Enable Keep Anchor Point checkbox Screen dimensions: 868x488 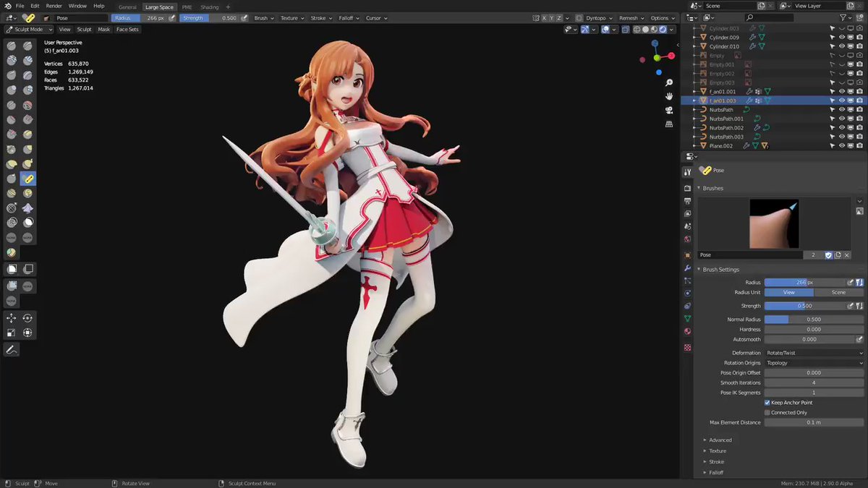[767, 402]
